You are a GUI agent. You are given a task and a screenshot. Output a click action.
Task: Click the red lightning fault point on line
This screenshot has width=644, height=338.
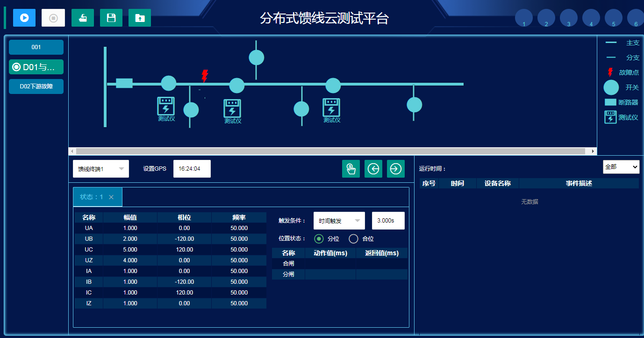(x=204, y=76)
